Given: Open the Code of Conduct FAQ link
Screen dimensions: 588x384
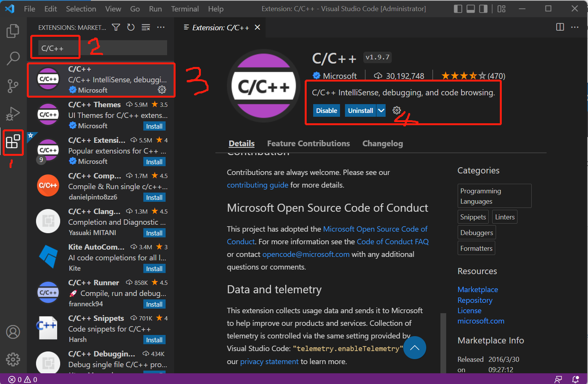Looking at the screenshot, I should point(393,242).
